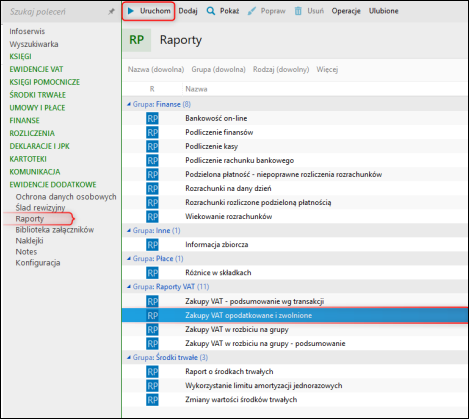Select Biblioteka załączników in sidebar
The image size is (469, 419).
[55, 230]
